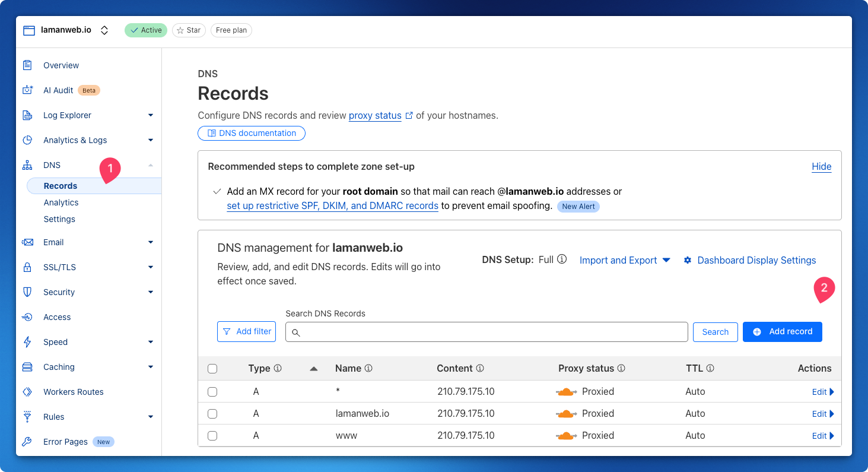Click the AI Audit robot icon

(x=27, y=90)
